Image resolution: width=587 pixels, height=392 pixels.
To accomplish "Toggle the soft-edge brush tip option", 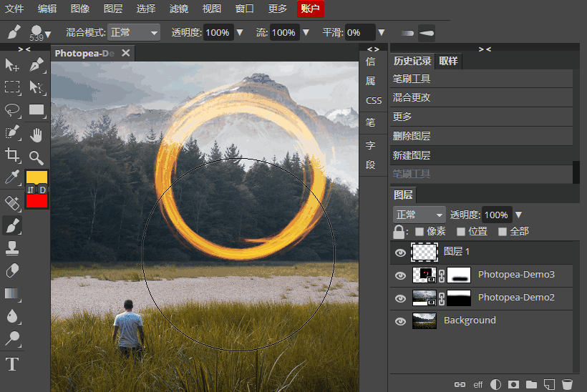I will coord(407,33).
